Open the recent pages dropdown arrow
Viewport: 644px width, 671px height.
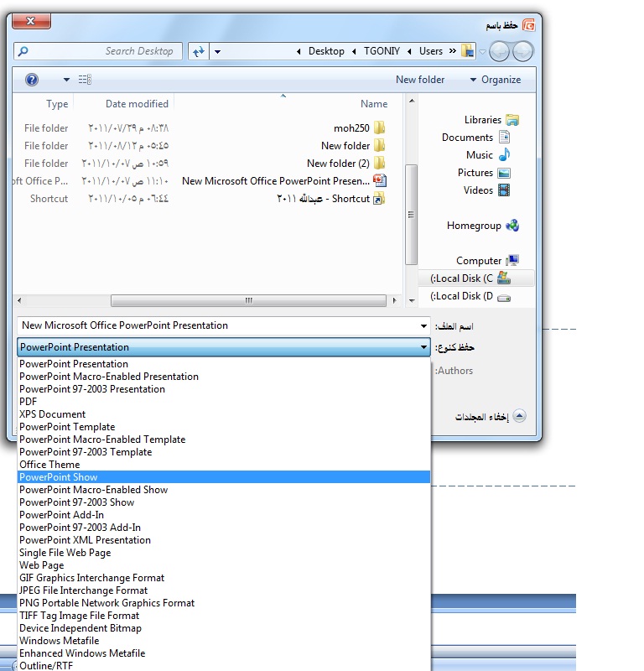click(482, 52)
